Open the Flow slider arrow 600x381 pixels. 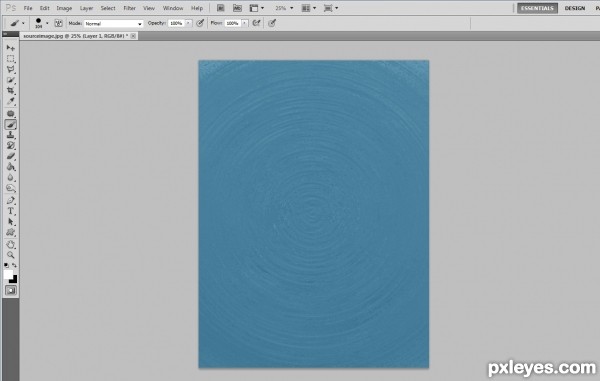245,23
